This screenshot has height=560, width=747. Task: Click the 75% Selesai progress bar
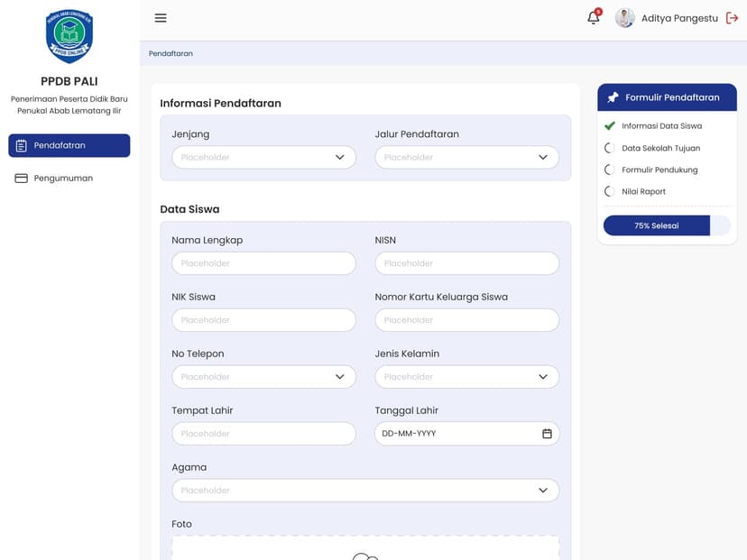[667, 225]
